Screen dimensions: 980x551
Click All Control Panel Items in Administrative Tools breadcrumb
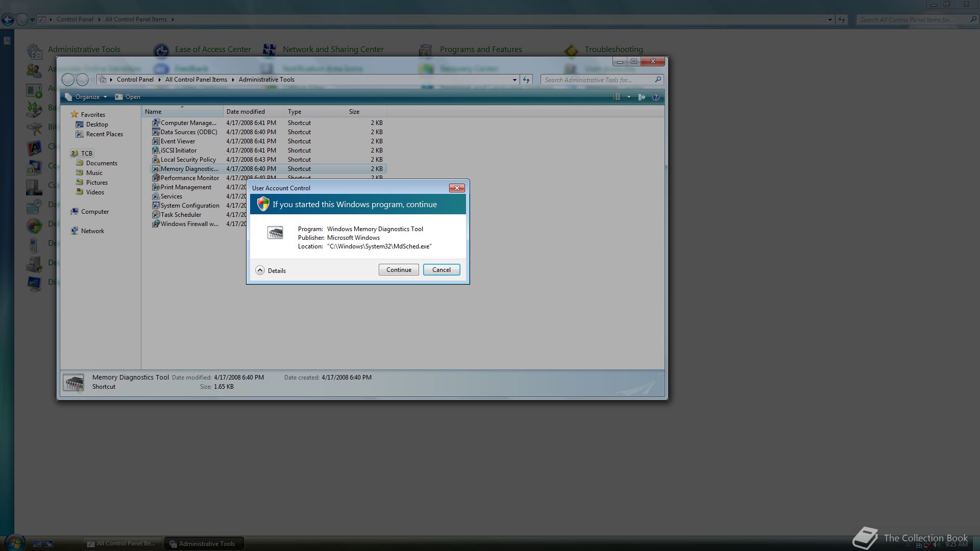click(196, 80)
